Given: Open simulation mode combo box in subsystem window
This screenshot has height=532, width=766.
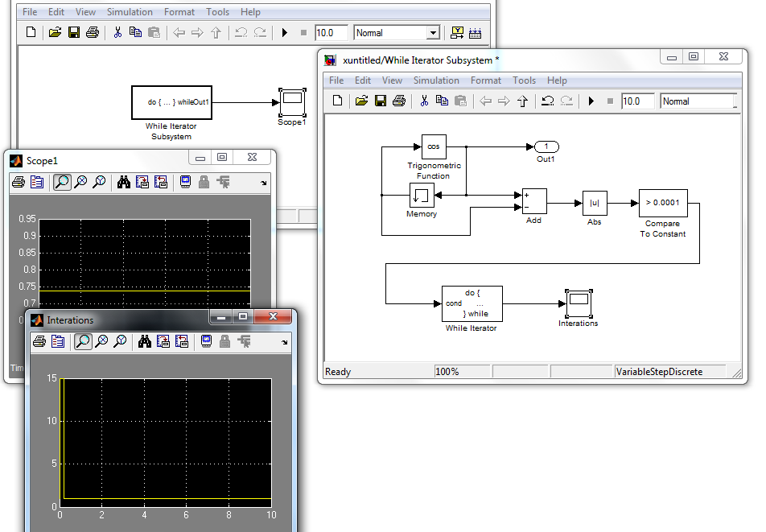Looking at the screenshot, I should (x=698, y=101).
